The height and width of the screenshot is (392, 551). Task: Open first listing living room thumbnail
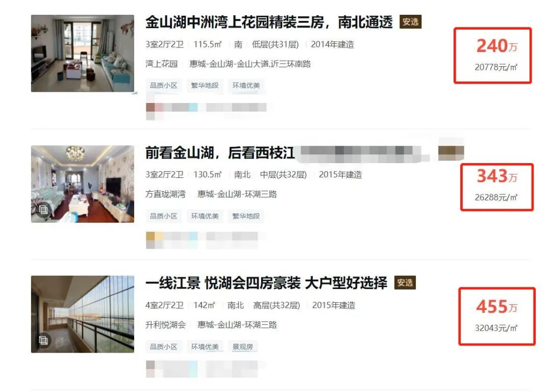83,54
